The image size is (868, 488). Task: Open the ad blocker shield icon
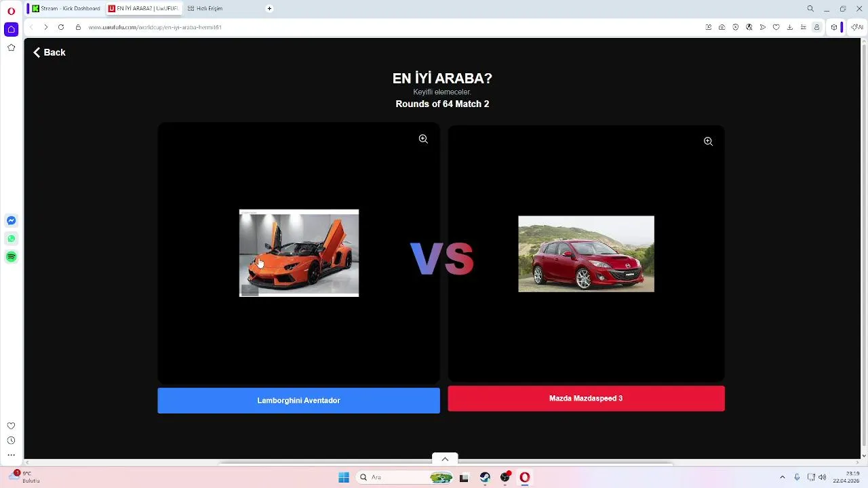[x=736, y=27]
